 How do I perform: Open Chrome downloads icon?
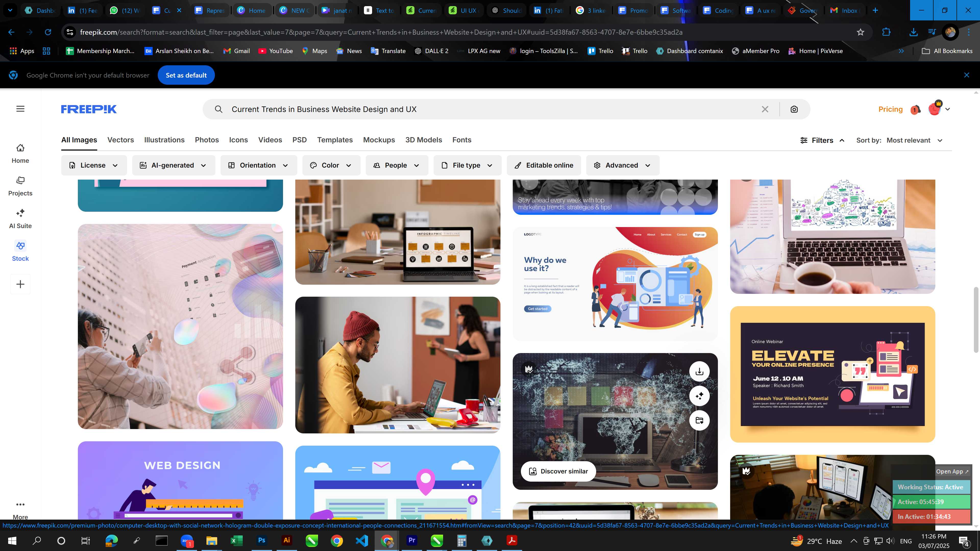pyautogui.click(x=913, y=32)
